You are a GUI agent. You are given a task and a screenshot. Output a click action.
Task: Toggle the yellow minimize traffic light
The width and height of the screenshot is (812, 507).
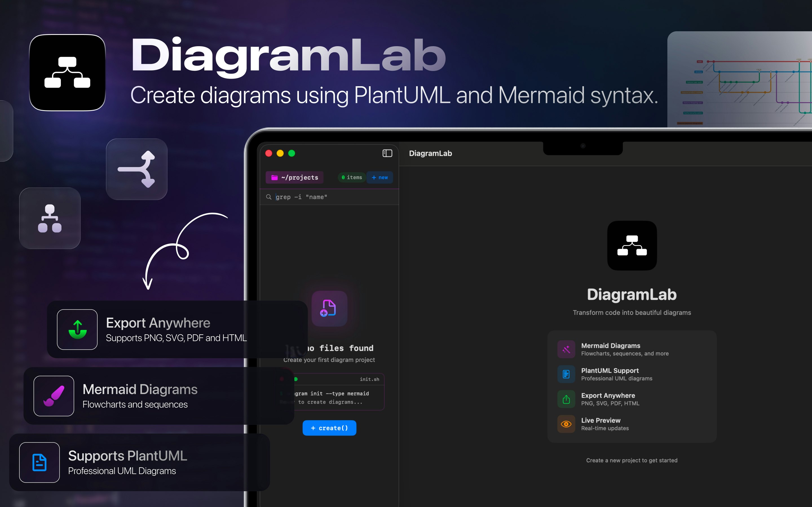pyautogui.click(x=280, y=153)
